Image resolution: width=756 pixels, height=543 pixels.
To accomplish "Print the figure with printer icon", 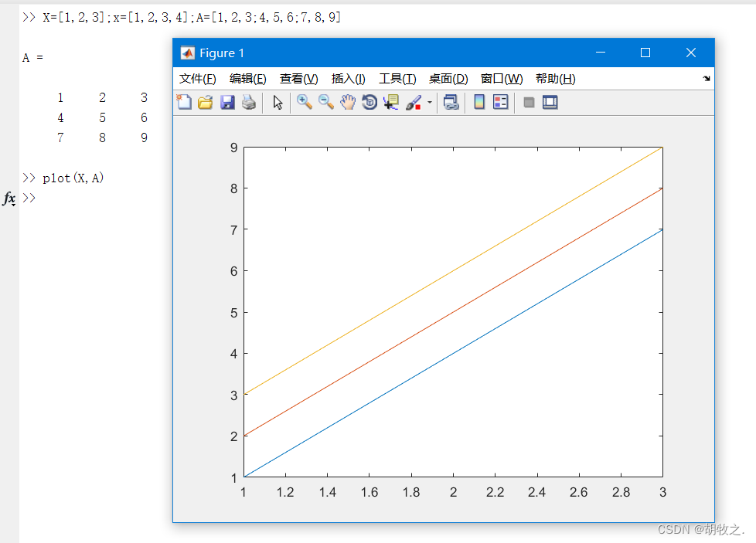I will pyautogui.click(x=249, y=102).
